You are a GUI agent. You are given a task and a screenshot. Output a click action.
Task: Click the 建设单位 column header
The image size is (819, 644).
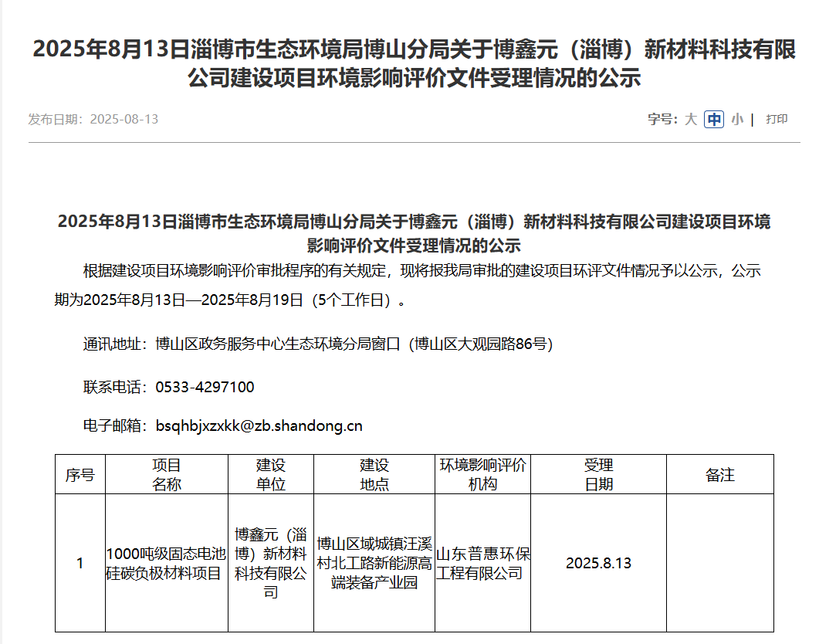click(271, 474)
